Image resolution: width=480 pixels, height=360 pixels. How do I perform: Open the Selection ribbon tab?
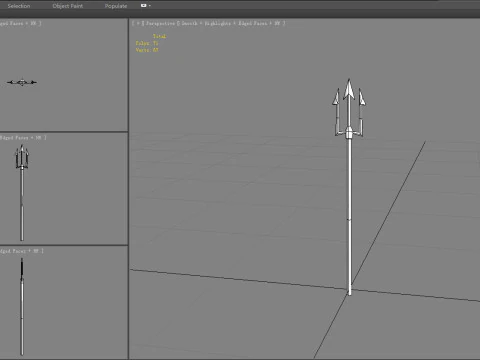tap(19, 6)
